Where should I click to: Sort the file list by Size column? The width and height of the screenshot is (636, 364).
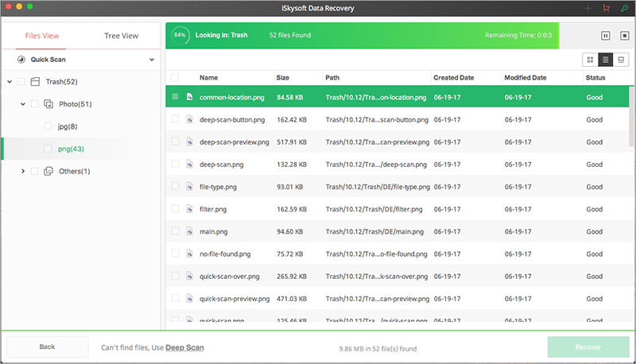coord(283,78)
